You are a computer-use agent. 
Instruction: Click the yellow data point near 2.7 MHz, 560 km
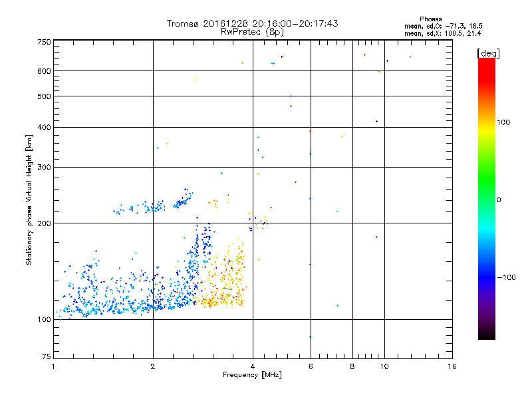[195, 80]
